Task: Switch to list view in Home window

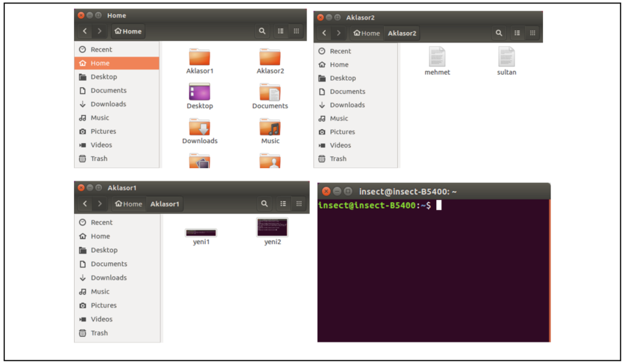Action: [x=281, y=31]
